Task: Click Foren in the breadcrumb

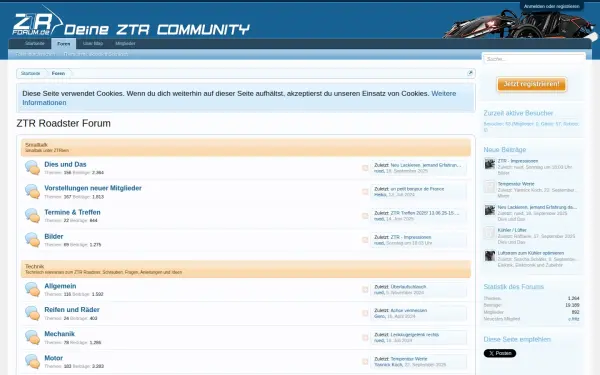Action: point(58,73)
